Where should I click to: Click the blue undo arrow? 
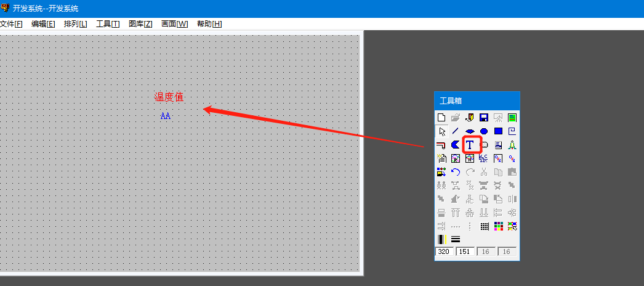456,172
